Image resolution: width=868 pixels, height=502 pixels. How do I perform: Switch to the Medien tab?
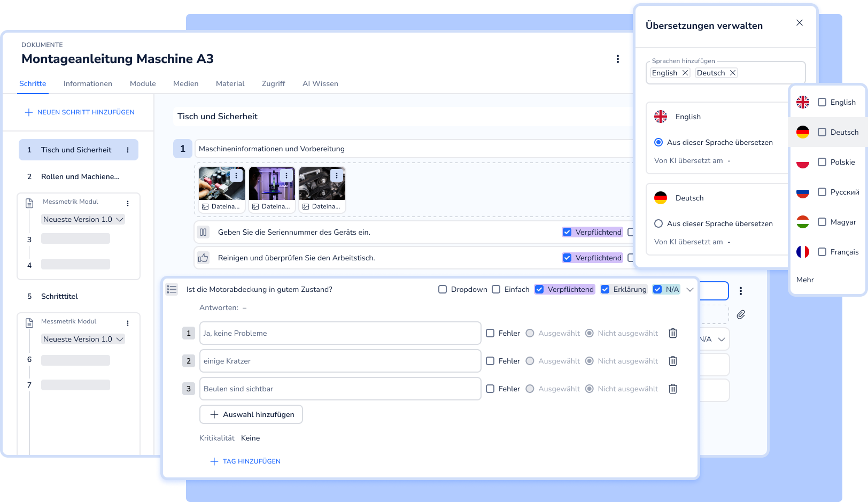(x=185, y=83)
